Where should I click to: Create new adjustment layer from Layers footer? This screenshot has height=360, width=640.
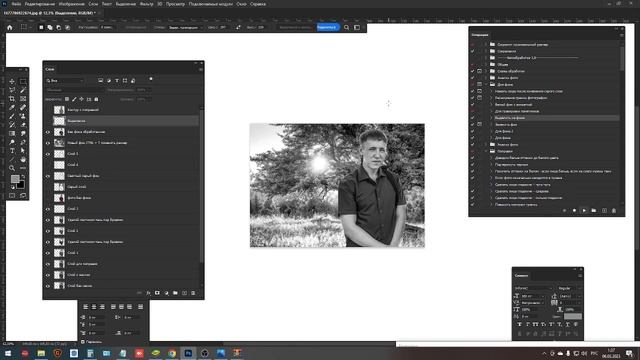[166, 293]
